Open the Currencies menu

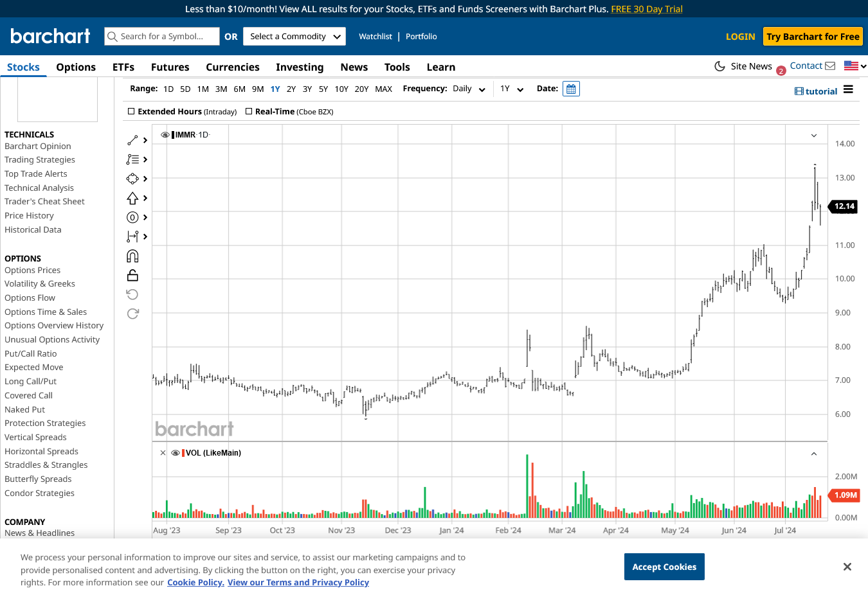[233, 67]
